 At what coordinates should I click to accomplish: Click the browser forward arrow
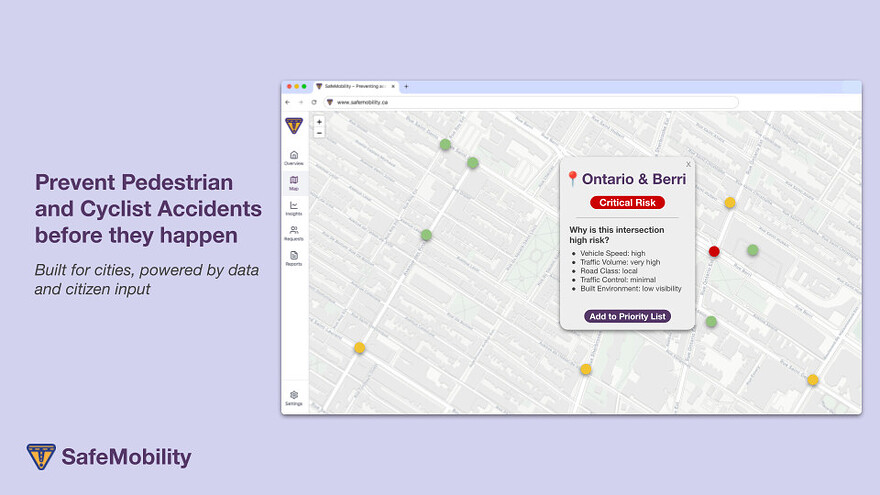300,102
